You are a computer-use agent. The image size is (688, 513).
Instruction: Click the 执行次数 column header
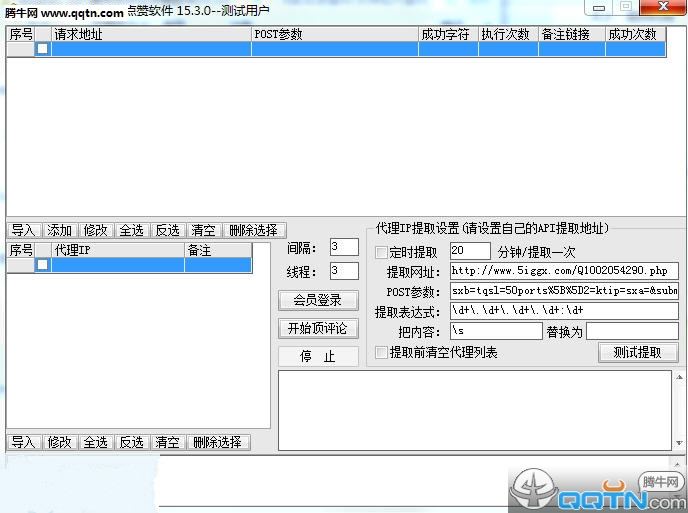509,34
